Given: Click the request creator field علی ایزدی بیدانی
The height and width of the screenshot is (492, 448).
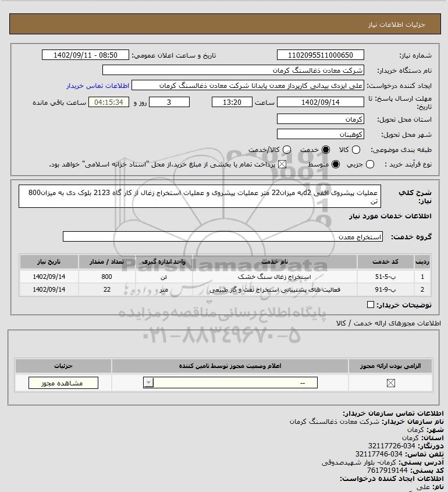Looking at the screenshot, I should point(248,86).
